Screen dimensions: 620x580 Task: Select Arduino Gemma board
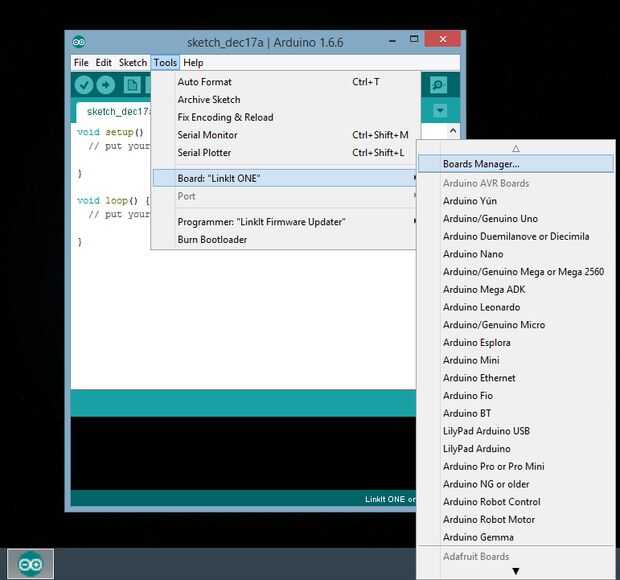[x=516, y=537]
